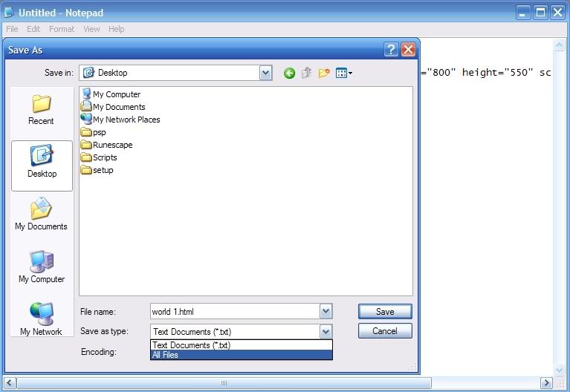Open the Views menu icon

343,73
